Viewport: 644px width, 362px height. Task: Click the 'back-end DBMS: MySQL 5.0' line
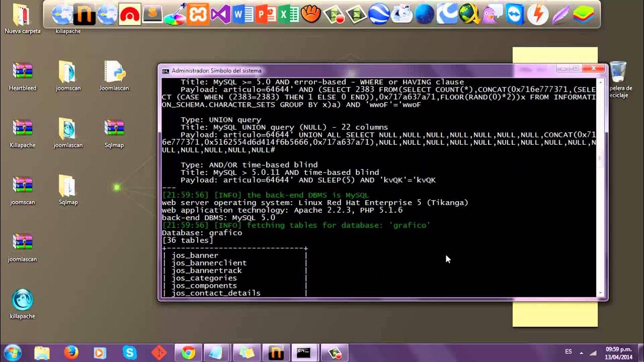pos(218,218)
